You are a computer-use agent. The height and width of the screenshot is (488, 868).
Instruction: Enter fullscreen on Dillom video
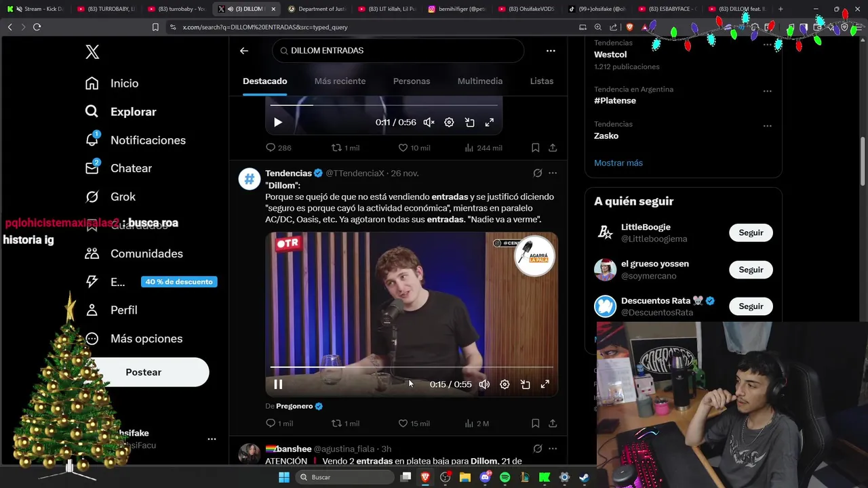[x=545, y=384]
